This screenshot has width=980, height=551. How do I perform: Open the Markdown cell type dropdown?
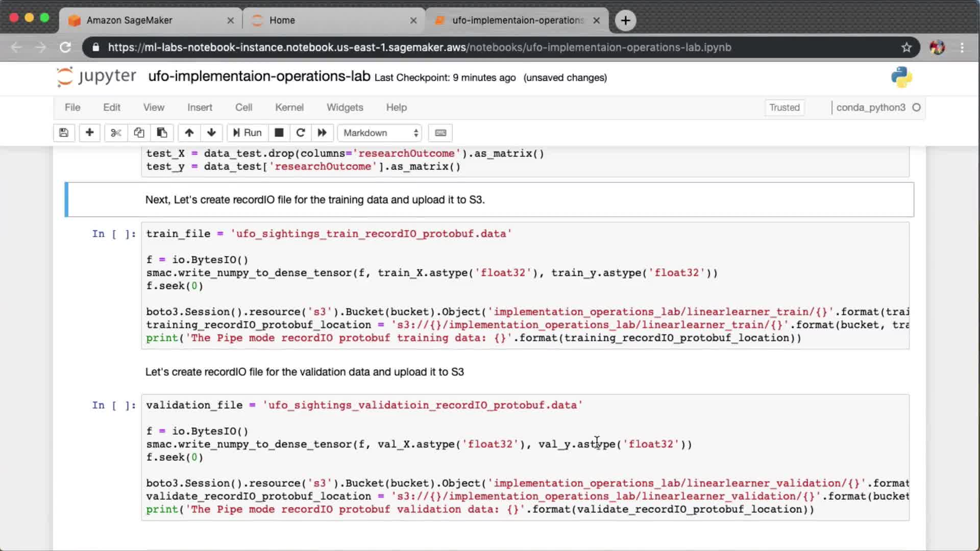coord(380,133)
